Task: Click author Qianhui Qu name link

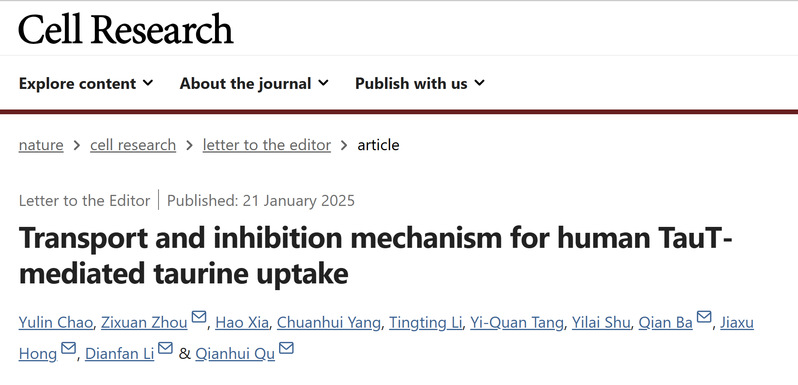Action: (235, 354)
